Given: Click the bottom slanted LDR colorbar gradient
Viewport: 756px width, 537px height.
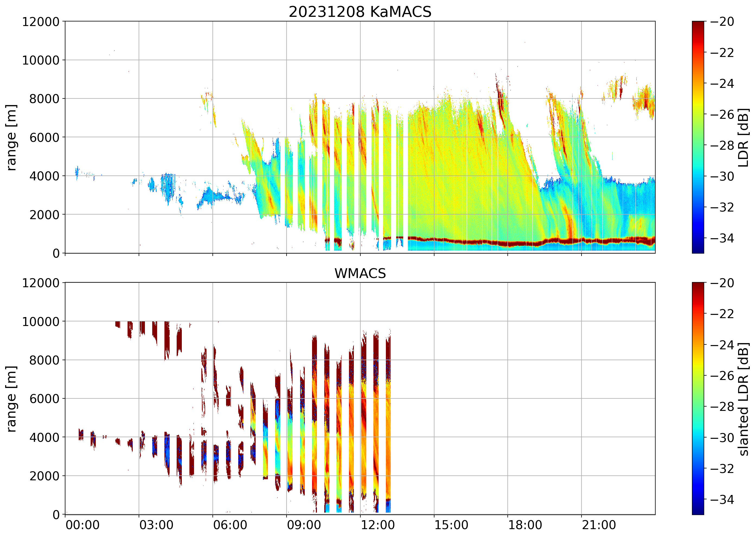Looking at the screenshot, I should coord(698,398).
